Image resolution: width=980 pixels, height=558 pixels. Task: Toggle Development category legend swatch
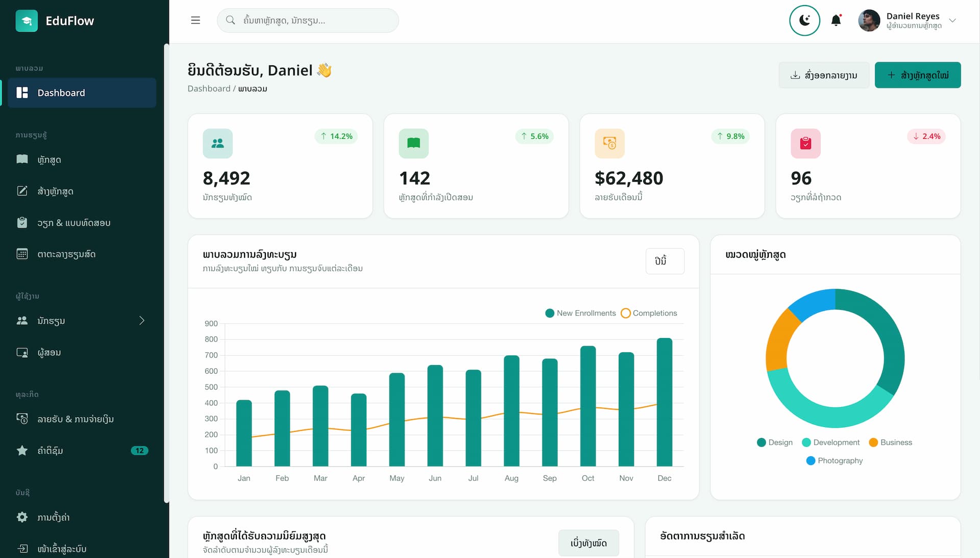pos(806,443)
